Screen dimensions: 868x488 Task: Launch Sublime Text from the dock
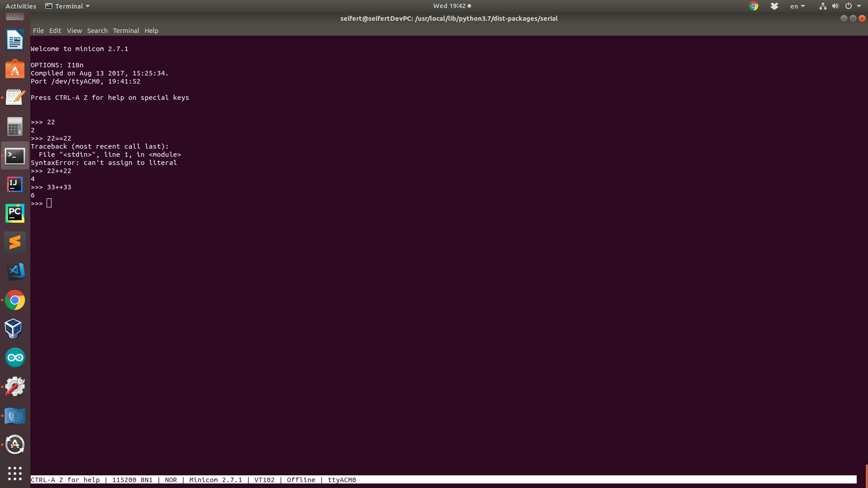coord(15,242)
